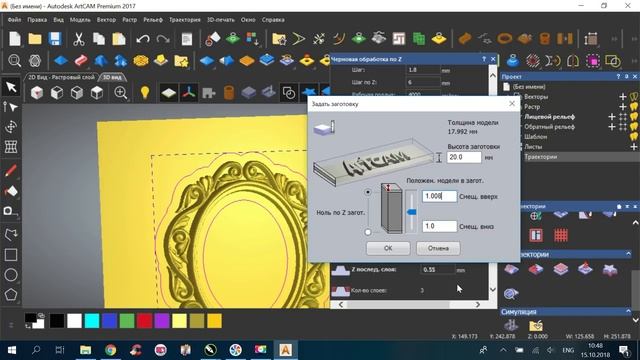Open the starred folder relief library icon
This screenshot has height=360, width=640.
[x=181, y=61]
